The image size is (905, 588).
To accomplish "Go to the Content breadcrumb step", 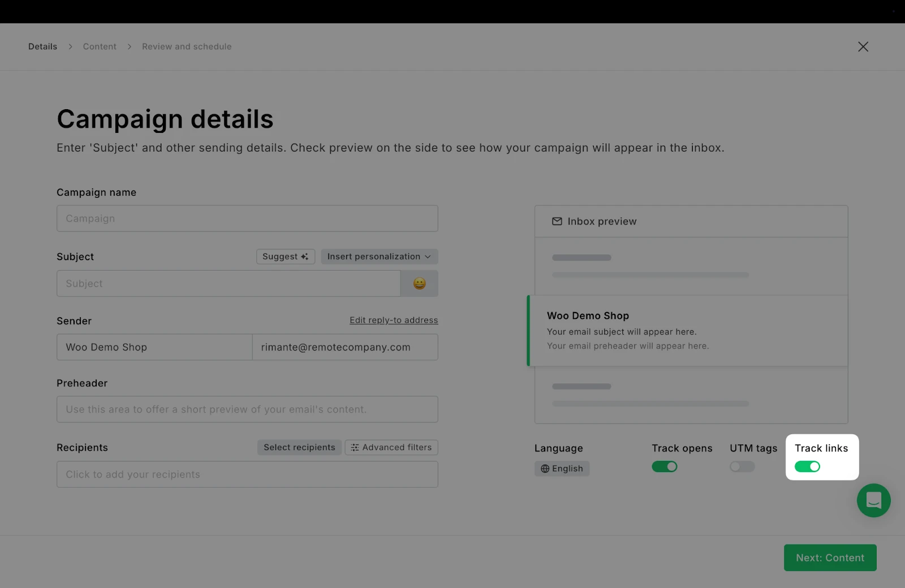I will pos(100,47).
